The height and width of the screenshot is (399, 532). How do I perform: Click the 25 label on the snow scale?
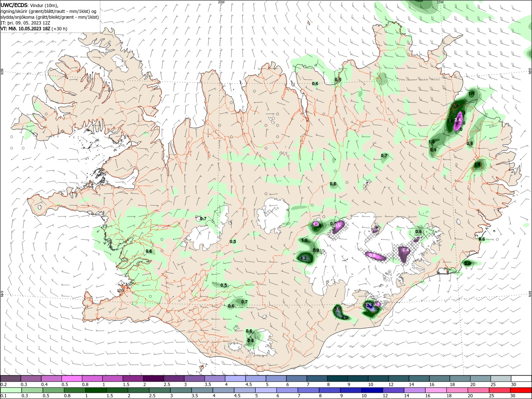(x=493, y=384)
